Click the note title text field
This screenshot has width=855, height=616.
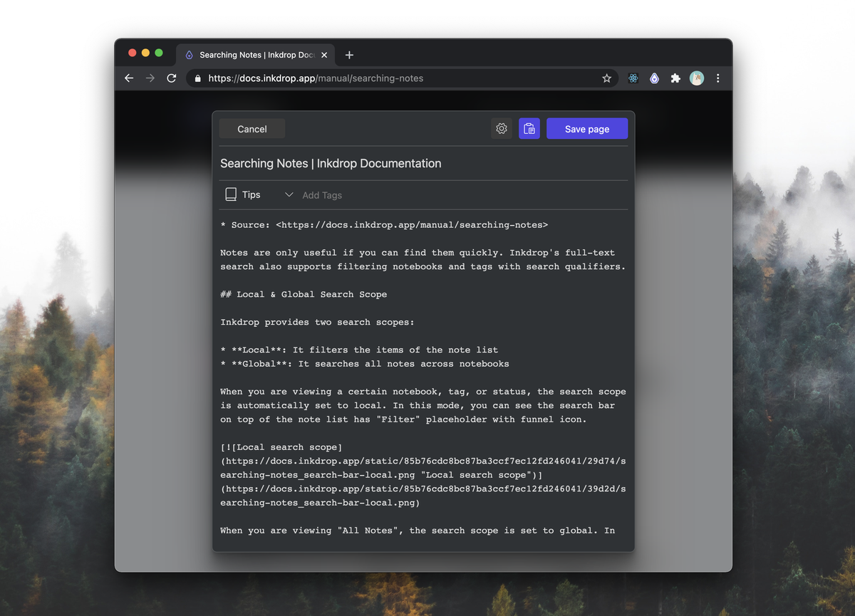pos(423,163)
